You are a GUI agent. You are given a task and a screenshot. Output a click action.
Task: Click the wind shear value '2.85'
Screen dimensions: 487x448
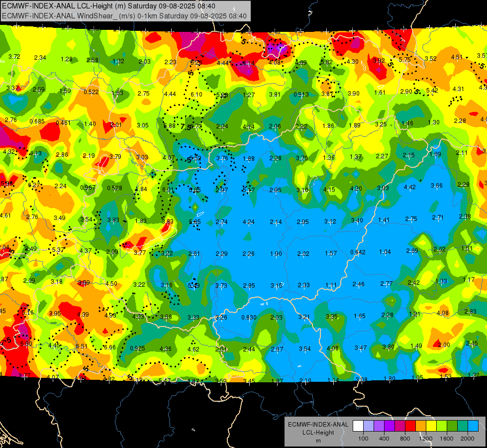pyautogui.click(x=249, y=285)
